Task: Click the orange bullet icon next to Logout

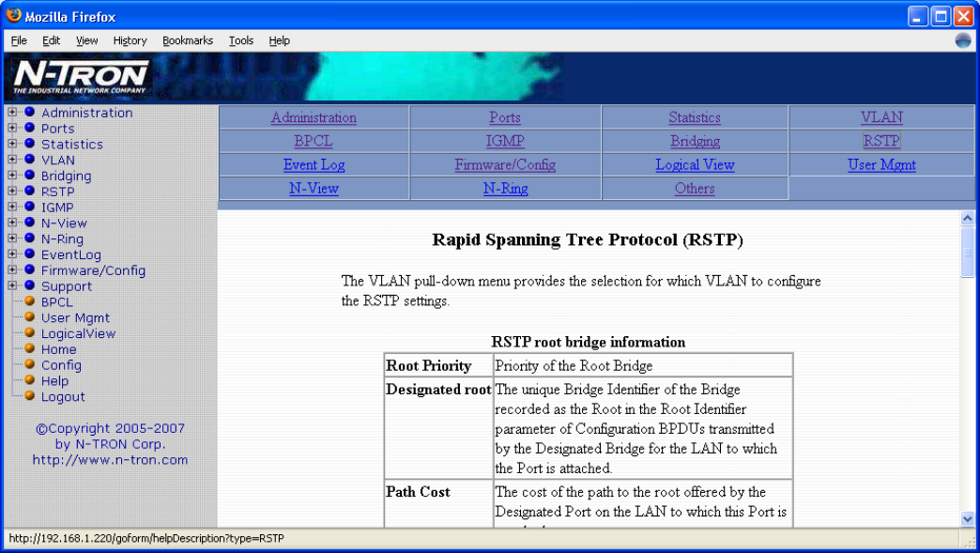Action: coord(29,397)
